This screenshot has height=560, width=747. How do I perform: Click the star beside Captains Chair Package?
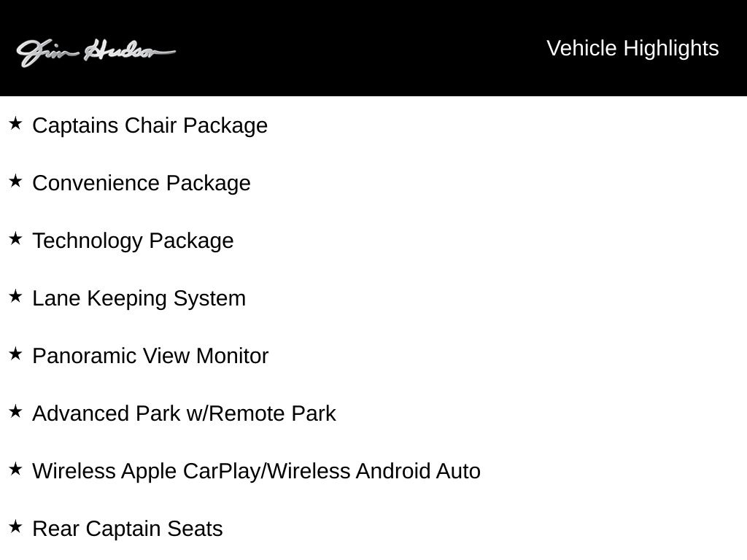click(15, 123)
